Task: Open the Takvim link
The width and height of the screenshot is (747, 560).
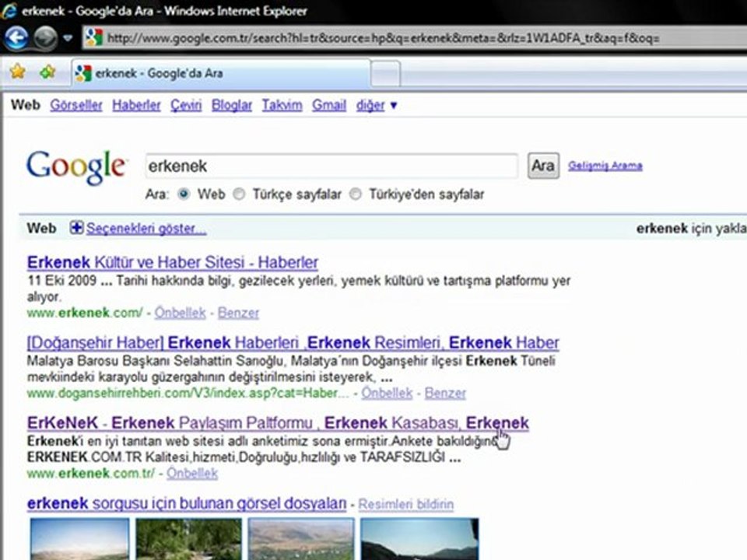Action: (282, 105)
